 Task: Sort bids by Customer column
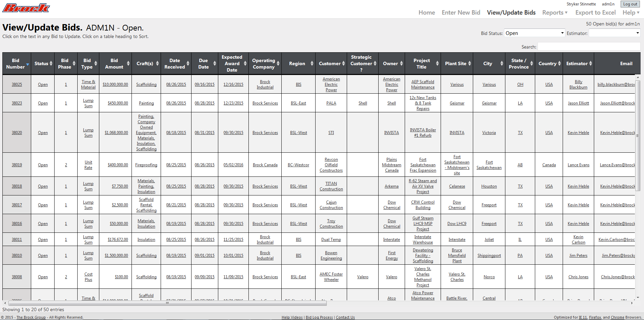(x=330, y=63)
